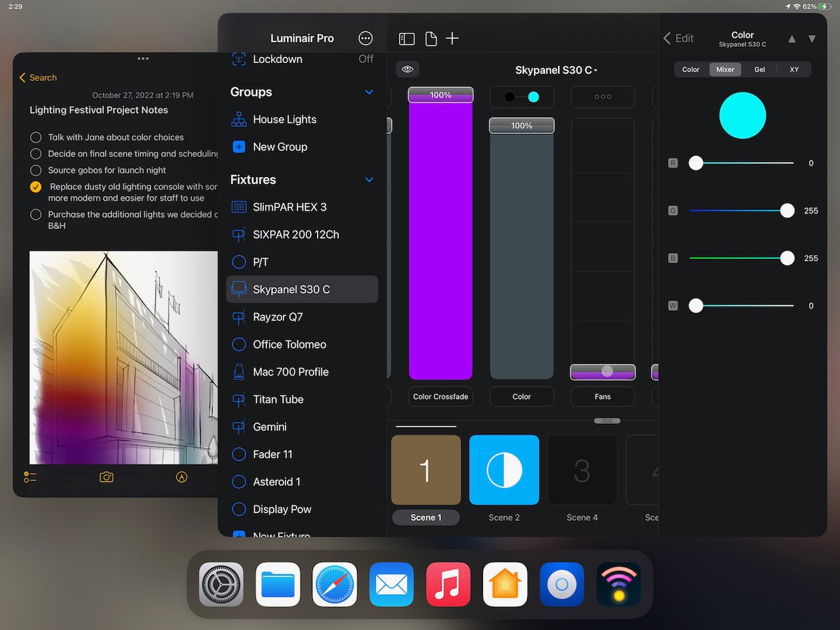Switch to the Color tab
The width and height of the screenshot is (840, 630).
point(691,69)
